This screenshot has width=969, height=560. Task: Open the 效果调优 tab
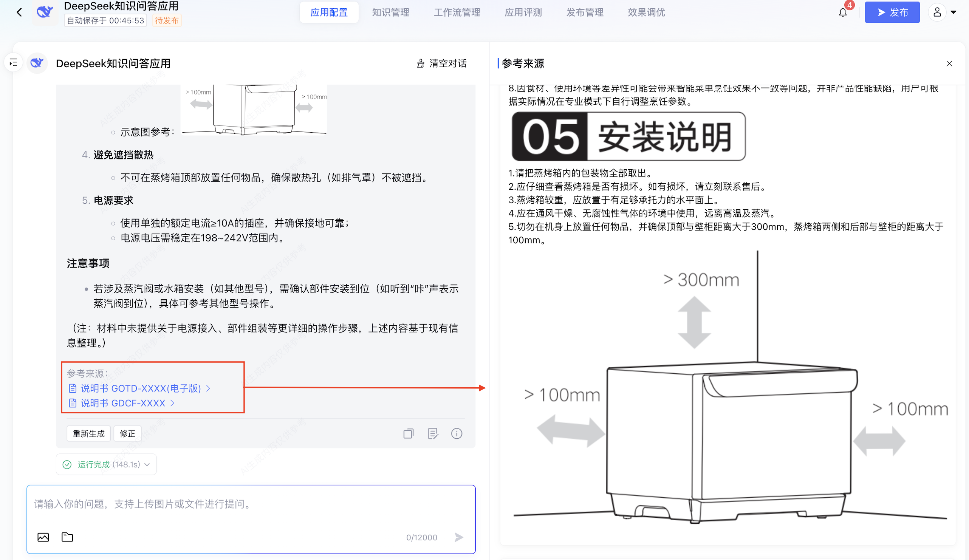point(646,13)
